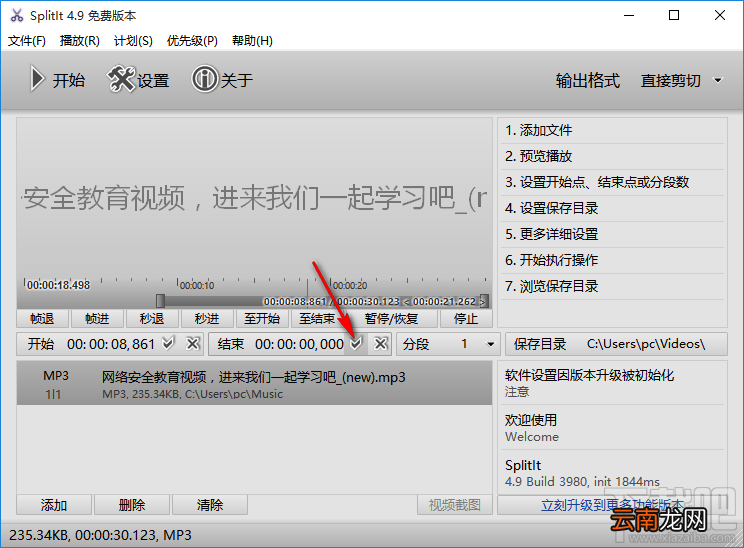Open the 关于 info icon
The height and width of the screenshot is (548, 744).
click(205, 79)
